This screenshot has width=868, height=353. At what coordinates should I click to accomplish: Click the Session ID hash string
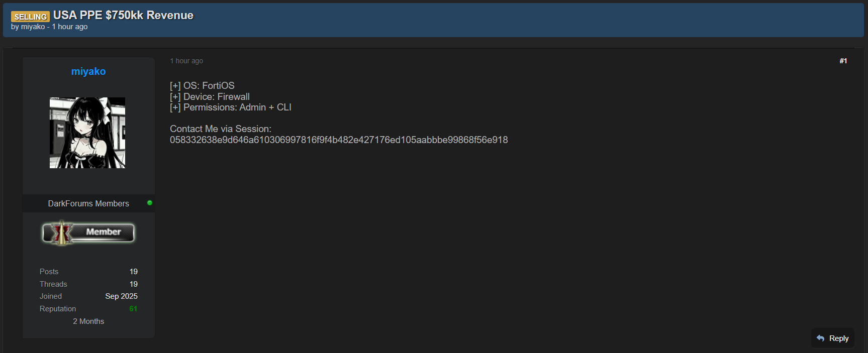coord(339,140)
